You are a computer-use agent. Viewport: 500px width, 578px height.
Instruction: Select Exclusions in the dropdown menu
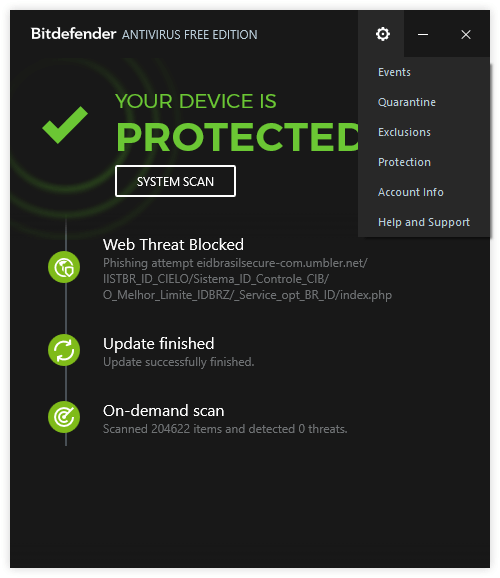tap(404, 132)
